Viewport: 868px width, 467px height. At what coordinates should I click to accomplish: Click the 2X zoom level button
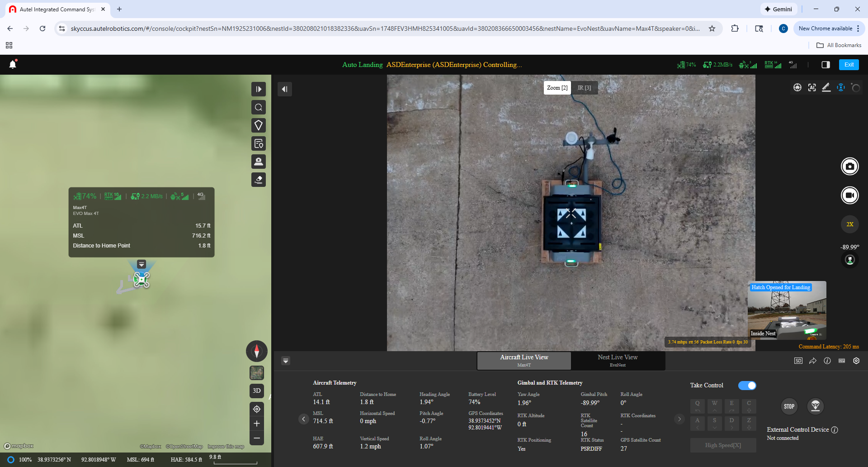(849, 224)
